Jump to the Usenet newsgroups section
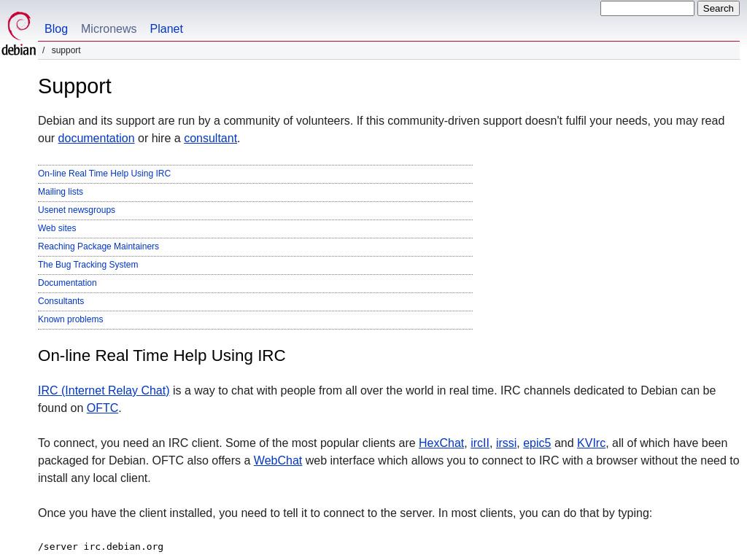This screenshot has width=747, height=560. coord(77,209)
